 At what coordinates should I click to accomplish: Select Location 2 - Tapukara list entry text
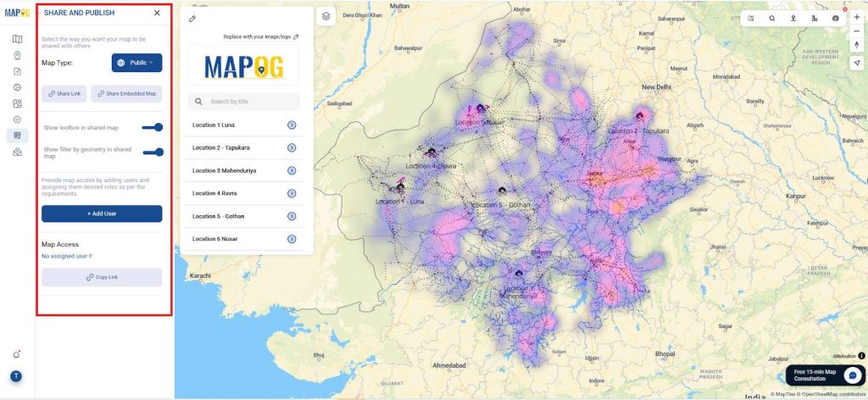(x=220, y=147)
